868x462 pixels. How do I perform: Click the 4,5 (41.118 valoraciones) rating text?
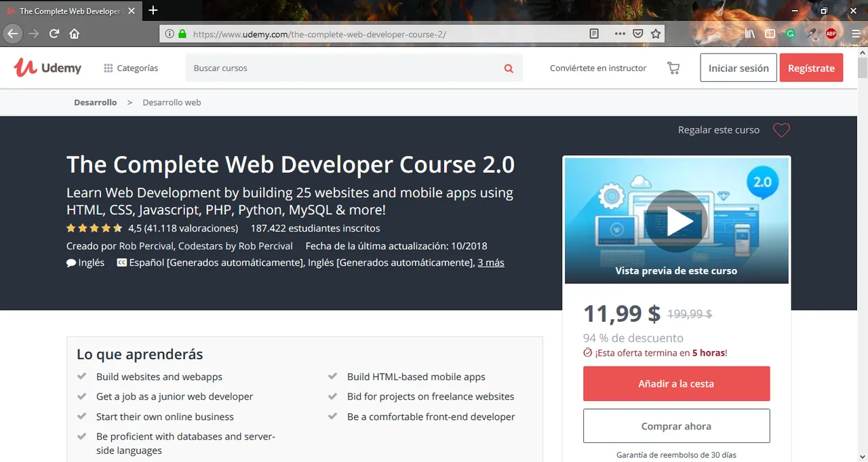click(x=183, y=228)
